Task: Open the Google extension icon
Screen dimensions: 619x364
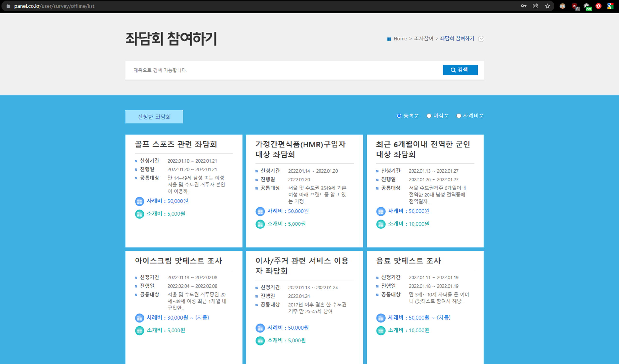Action: [x=610, y=6]
